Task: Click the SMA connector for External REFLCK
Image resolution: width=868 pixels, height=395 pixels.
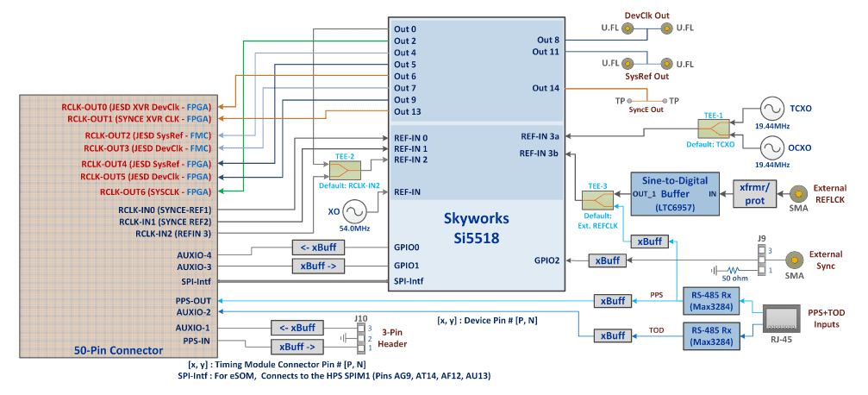Action: click(x=797, y=194)
